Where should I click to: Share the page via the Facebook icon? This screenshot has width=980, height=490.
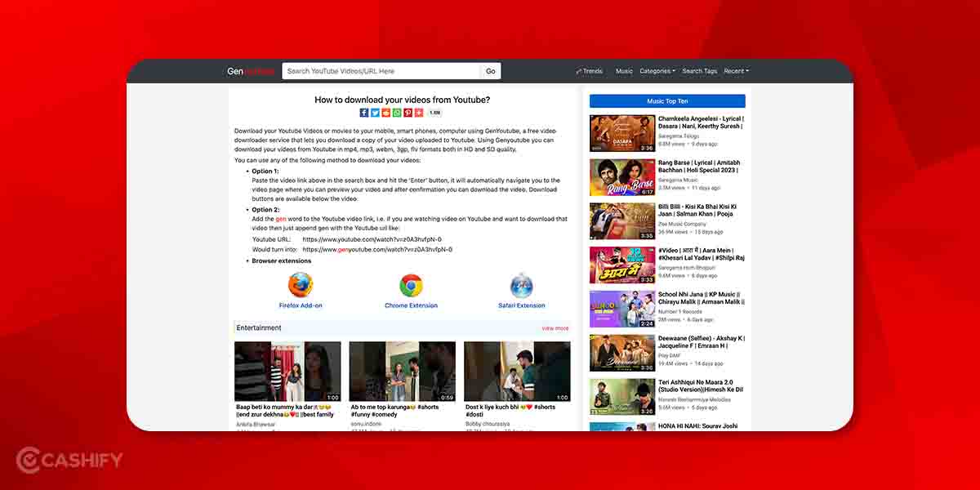363,112
